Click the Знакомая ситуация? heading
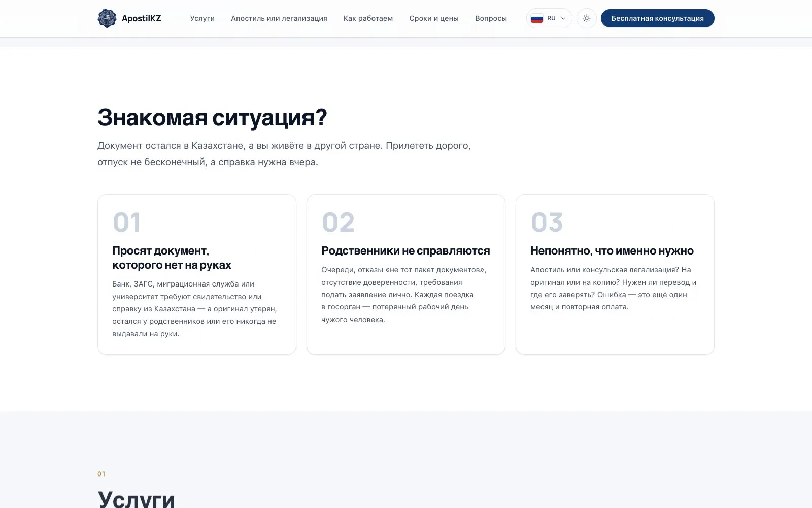812x508 pixels. click(x=212, y=118)
